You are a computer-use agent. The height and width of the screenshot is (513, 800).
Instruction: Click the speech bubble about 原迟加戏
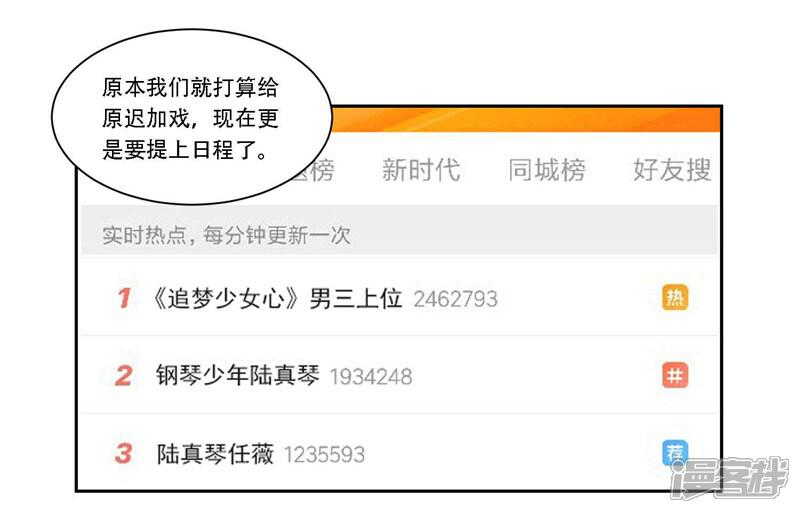point(192,117)
